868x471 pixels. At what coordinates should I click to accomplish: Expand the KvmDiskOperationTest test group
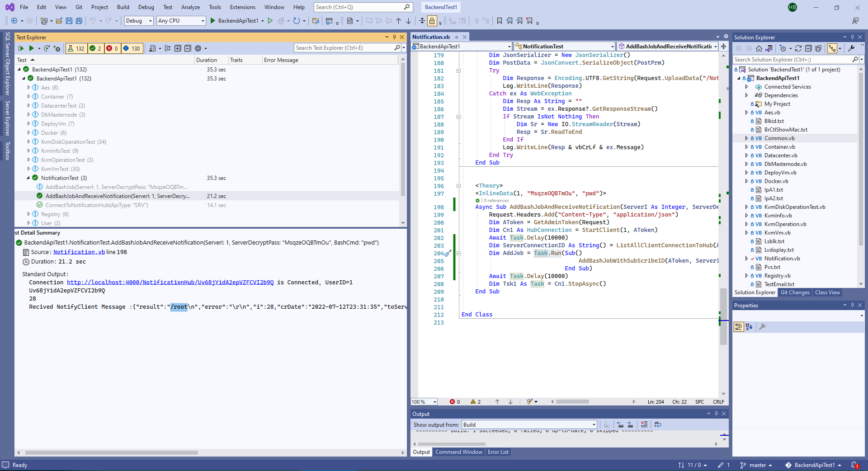coord(28,141)
